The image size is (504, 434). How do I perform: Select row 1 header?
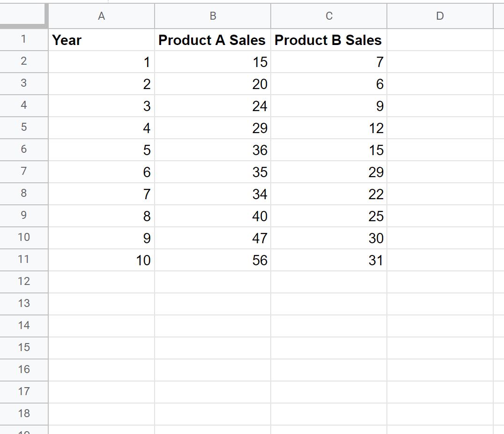pyautogui.click(x=23, y=40)
